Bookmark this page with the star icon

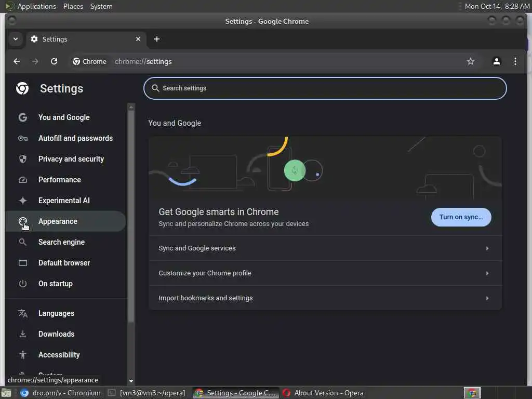click(470, 61)
